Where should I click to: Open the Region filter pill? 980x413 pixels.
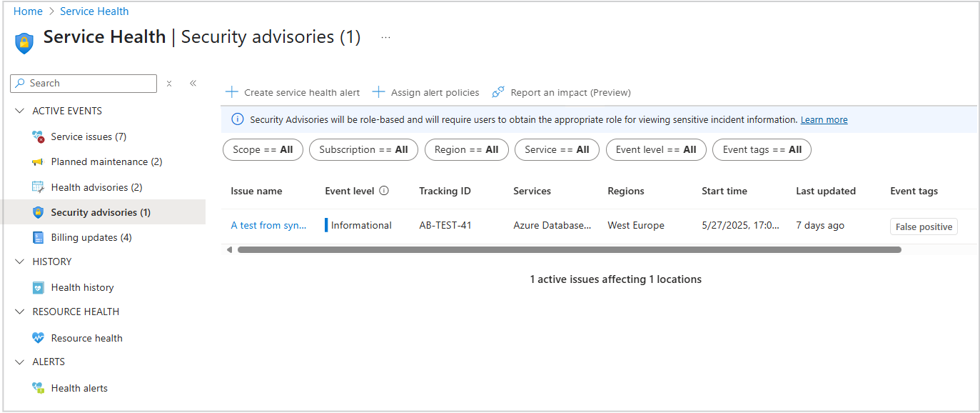point(466,150)
